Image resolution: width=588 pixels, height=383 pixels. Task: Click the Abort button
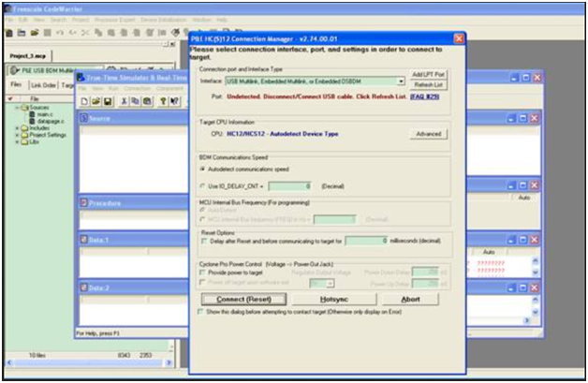411,300
